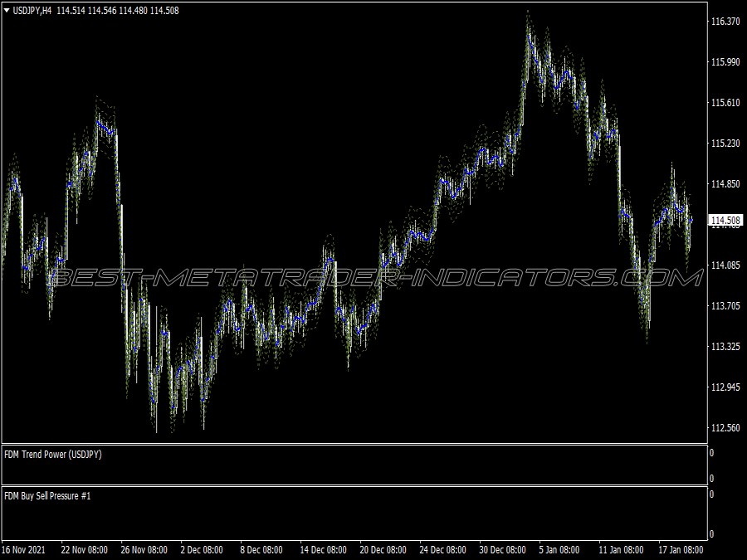Click the 11 Jan 08:00 time label
This screenshot has width=747, height=560.
click(621, 550)
